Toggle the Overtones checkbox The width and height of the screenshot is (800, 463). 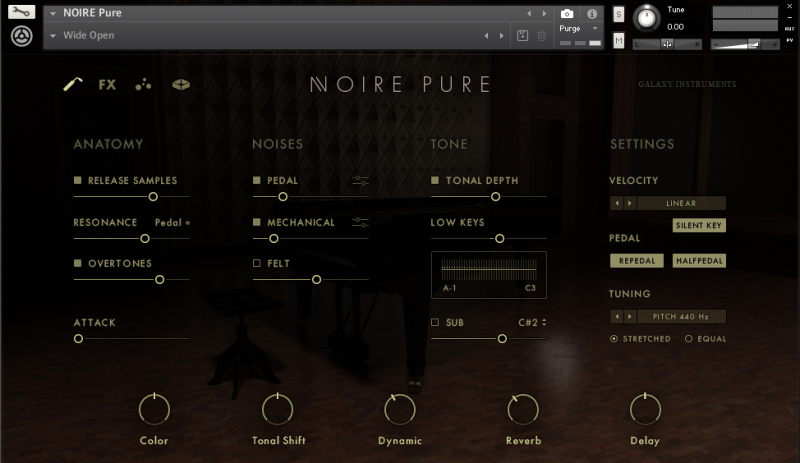click(78, 263)
